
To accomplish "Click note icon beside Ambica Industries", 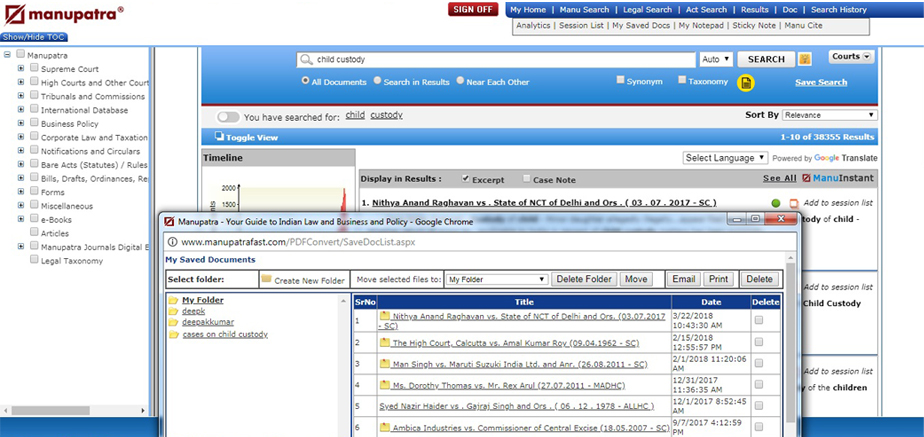I will coord(385,426).
